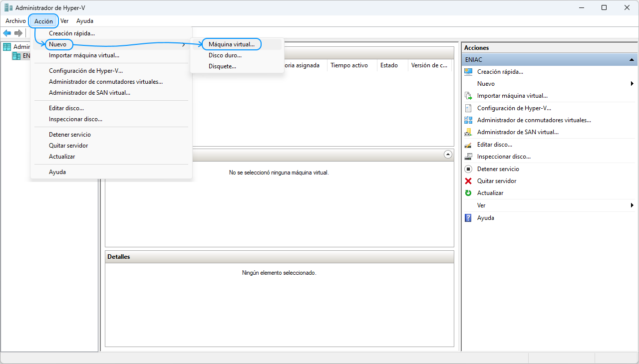The height and width of the screenshot is (364, 639).
Task: Click Configuración de Hyper-V in the Acciones panel
Action: (514, 108)
